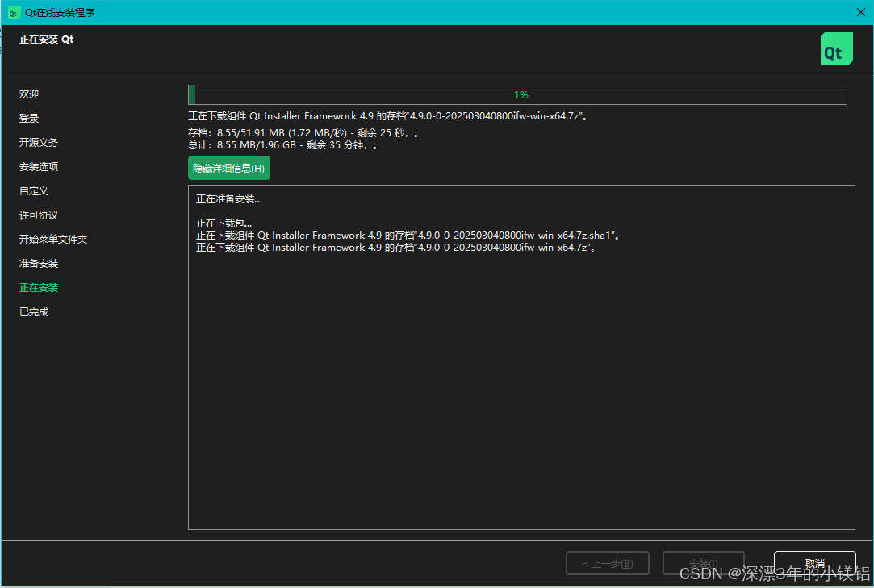The height and width of the screenshot is (588, 874).
Task: Click 隐藏详细信息(H) button
Action: pos(229,168)
